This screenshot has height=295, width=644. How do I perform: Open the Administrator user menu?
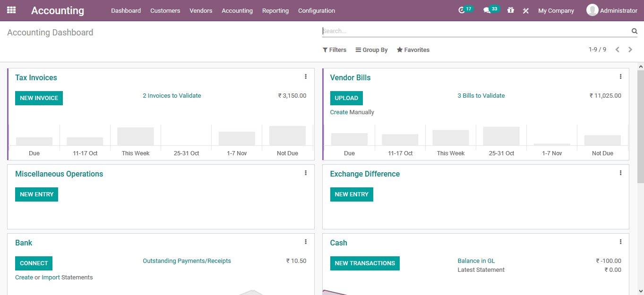click(612, 10)
